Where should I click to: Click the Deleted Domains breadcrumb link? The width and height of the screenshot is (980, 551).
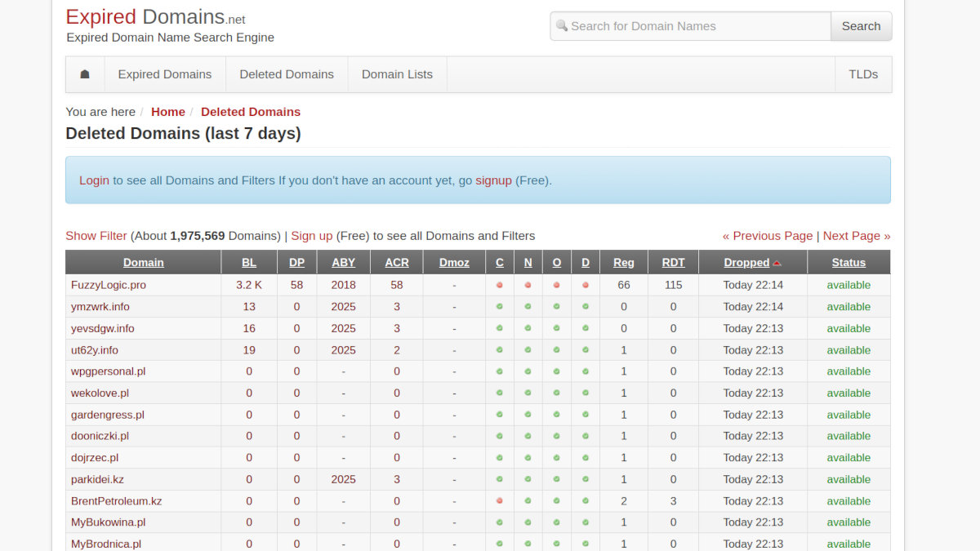tap(251, 112)
